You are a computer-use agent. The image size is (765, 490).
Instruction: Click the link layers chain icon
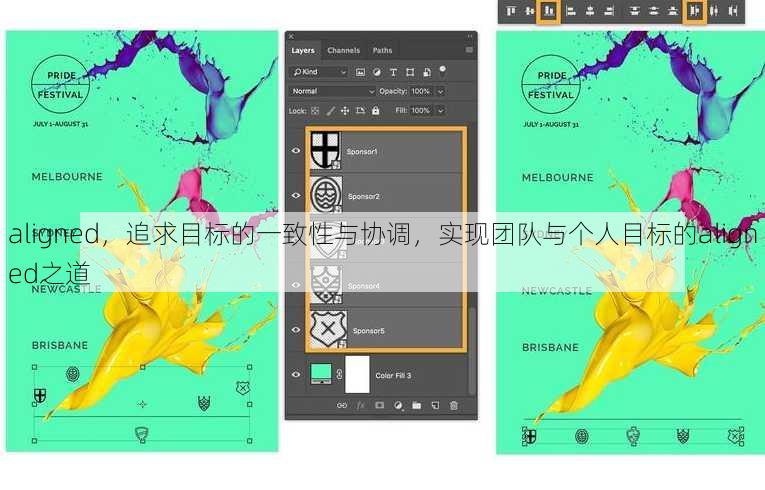coord(342,406)
